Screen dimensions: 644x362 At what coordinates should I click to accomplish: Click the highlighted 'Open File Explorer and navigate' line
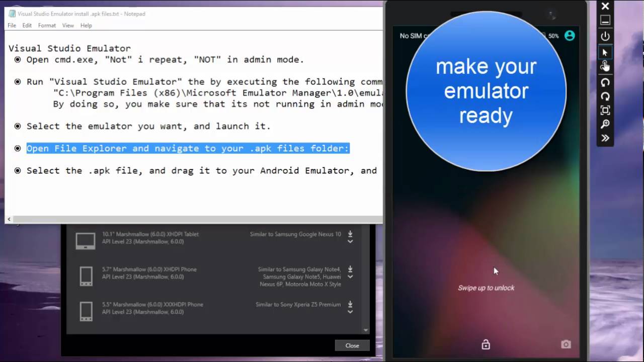[188, 148]
